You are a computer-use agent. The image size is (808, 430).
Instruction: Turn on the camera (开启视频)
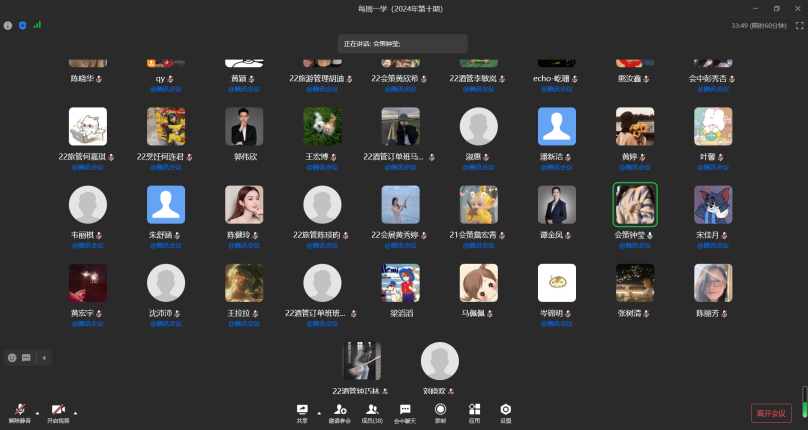(x=58, y=411)
